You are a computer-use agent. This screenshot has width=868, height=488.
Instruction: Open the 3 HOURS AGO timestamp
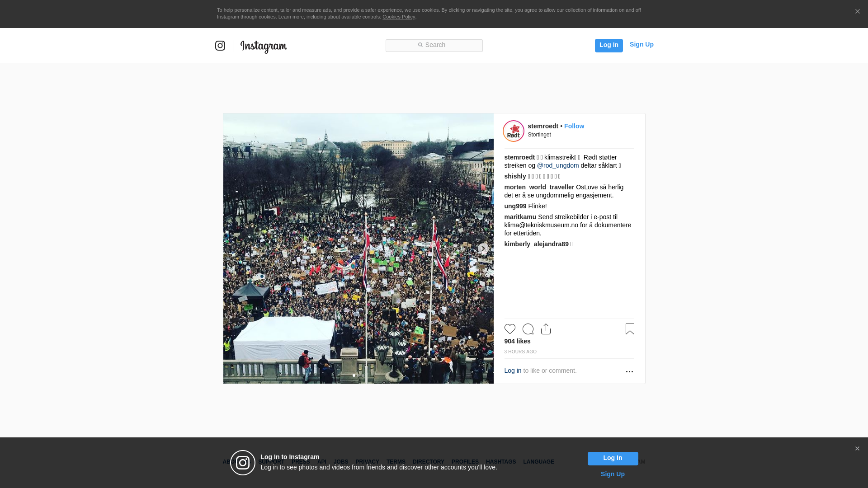pyautogui.click(x=520, y=352)
